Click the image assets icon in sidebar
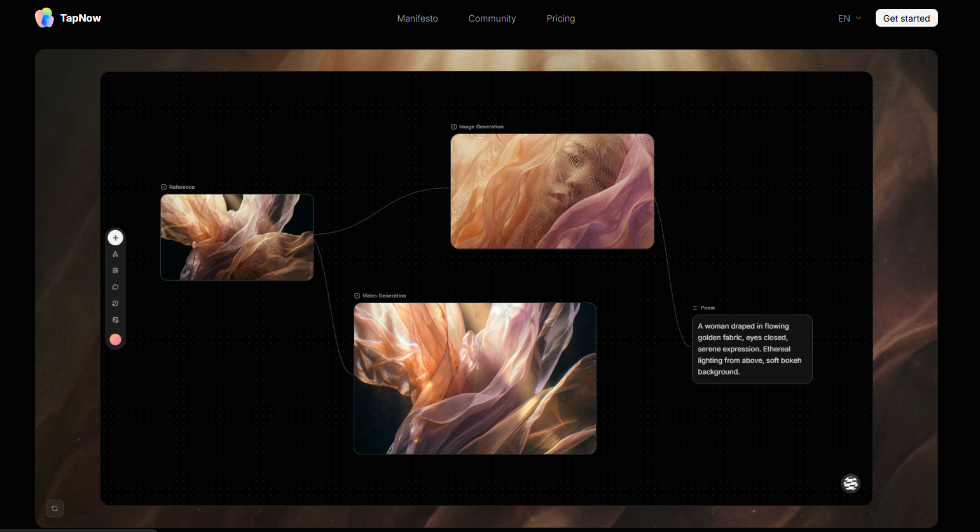 pos(115,320)
